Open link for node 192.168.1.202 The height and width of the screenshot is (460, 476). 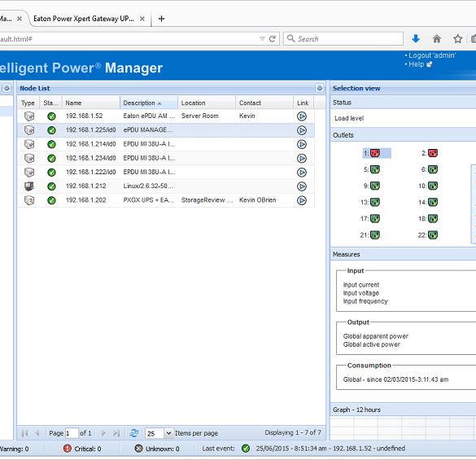tap(301, 200)
